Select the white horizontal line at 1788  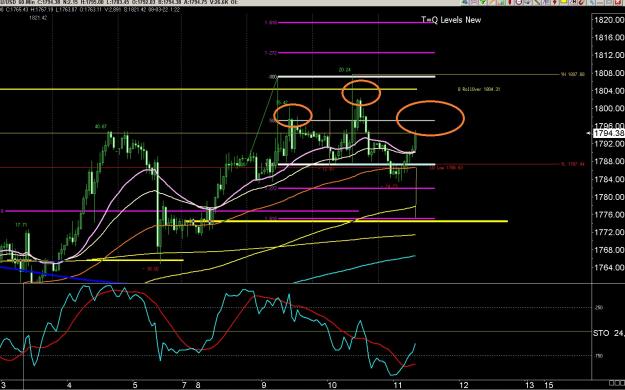click(x=356, y=164)
